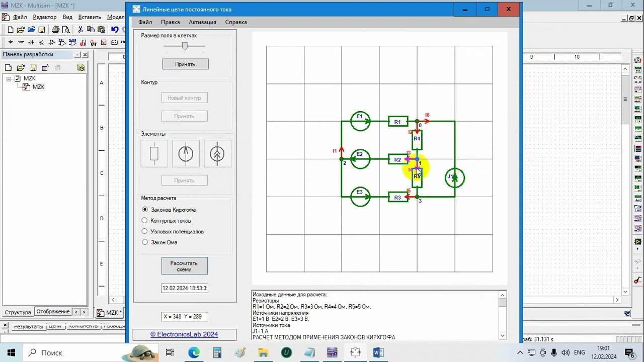Open the Файл menu in the circuits window
This screenshot has width=644, height=362.
coord(145,22)
